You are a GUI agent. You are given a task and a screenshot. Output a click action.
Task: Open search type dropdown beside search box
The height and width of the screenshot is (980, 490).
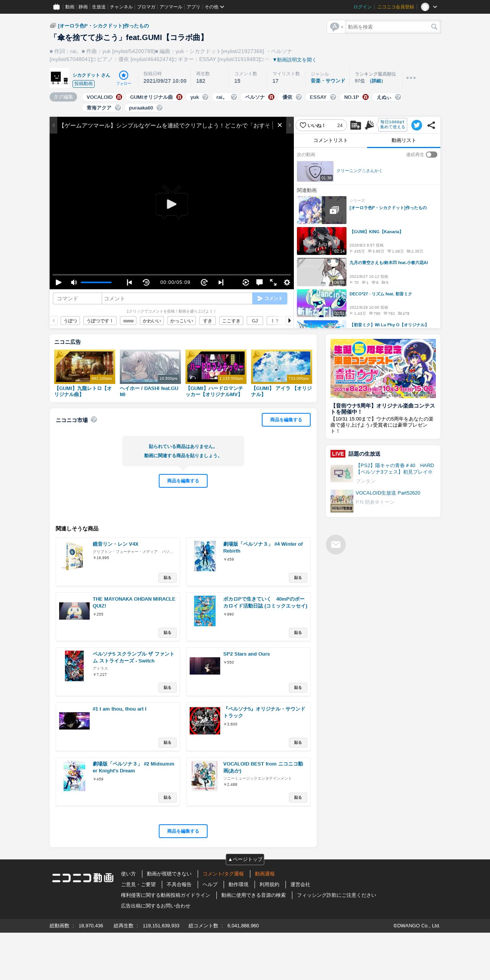tap(337, 27)
